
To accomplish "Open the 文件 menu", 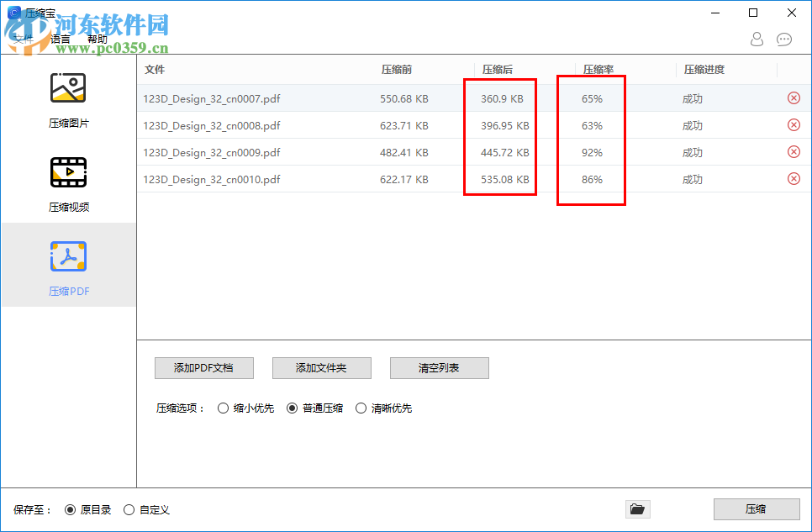I will point(23,38).
